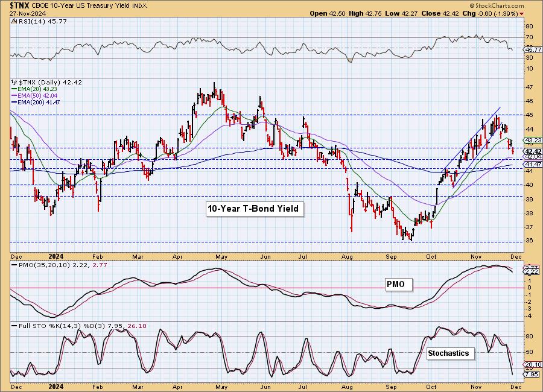Viewport: 543px width, 392px height.
Task: Click the Jul label on bottom time axis
Action: [303, 387]
